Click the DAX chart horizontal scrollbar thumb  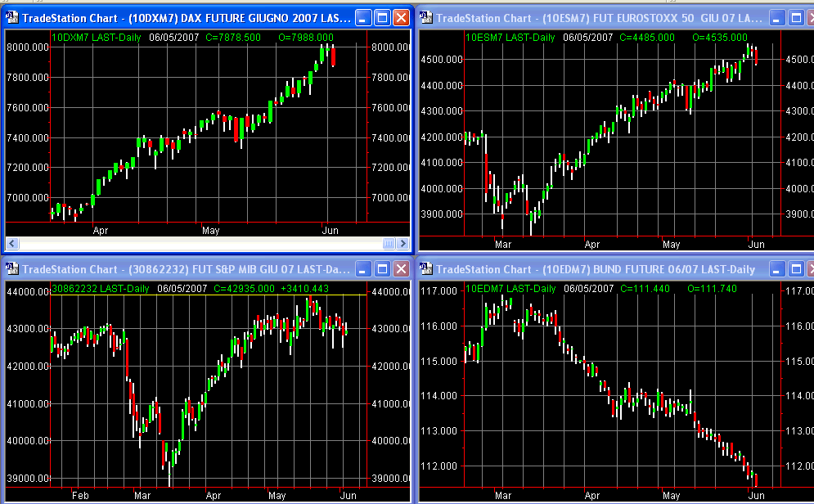point(389,243)
